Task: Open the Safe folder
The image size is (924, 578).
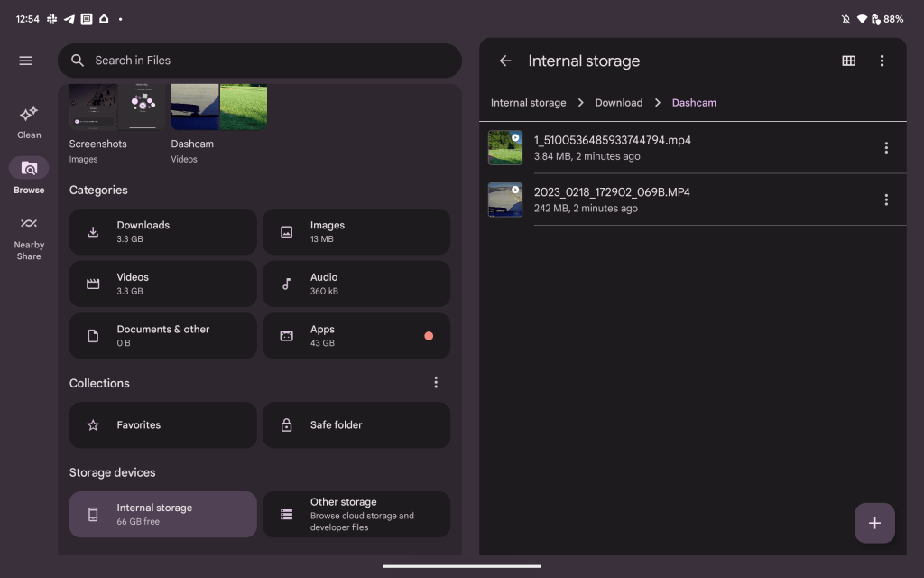Action: tap(356, 425)
